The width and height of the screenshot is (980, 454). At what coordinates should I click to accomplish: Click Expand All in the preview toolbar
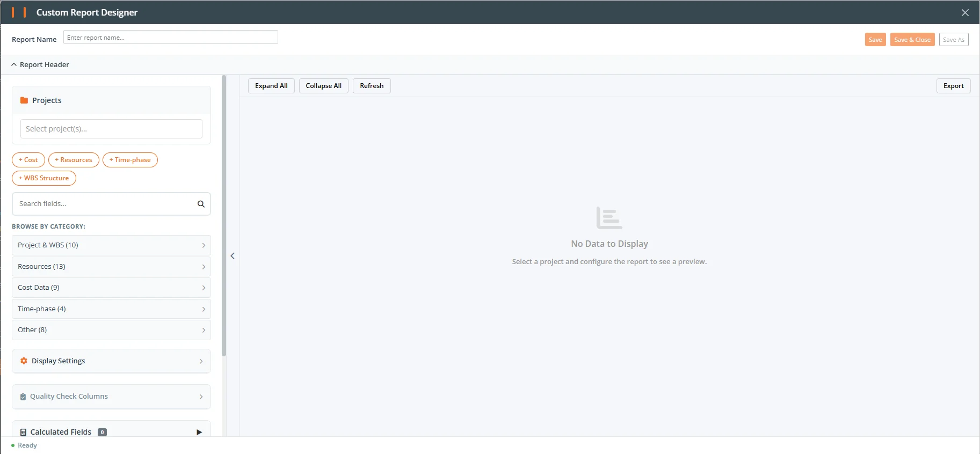click(271, 86)
